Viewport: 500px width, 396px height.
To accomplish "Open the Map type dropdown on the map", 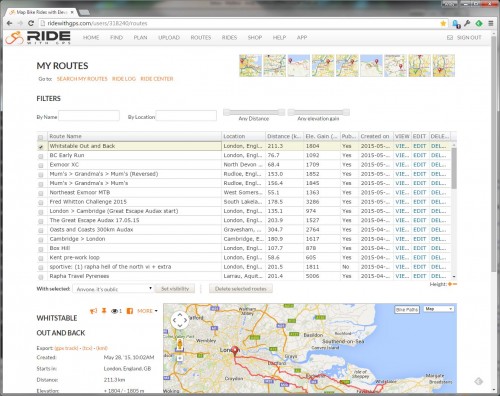I will [x=439, y=309].
